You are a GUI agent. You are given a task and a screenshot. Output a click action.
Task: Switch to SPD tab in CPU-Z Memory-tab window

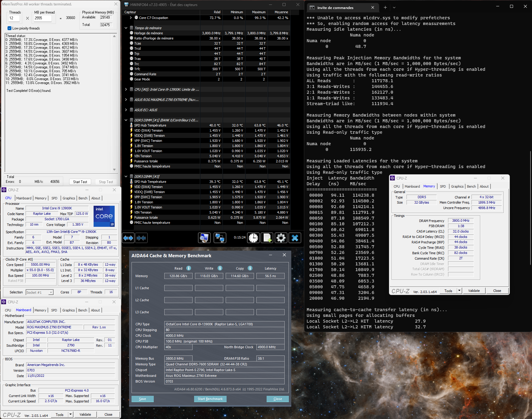pos(443,186)
